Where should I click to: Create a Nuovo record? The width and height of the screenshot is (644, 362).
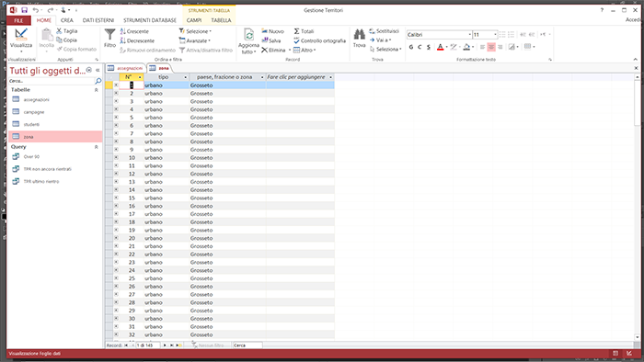[272, 31]
